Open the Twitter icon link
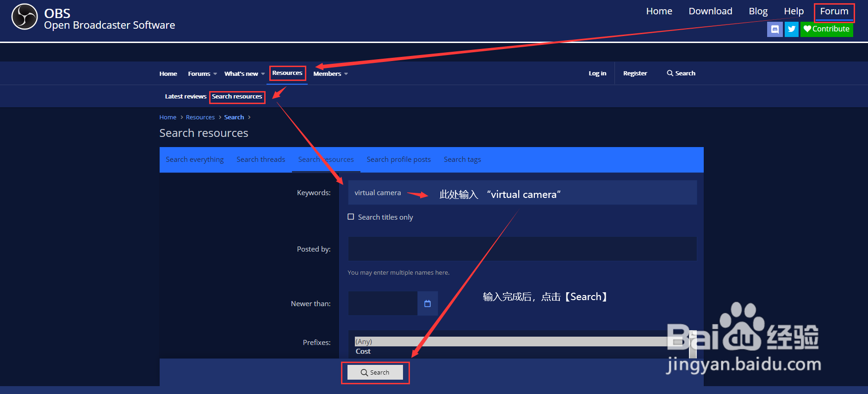 coord(792,29)
